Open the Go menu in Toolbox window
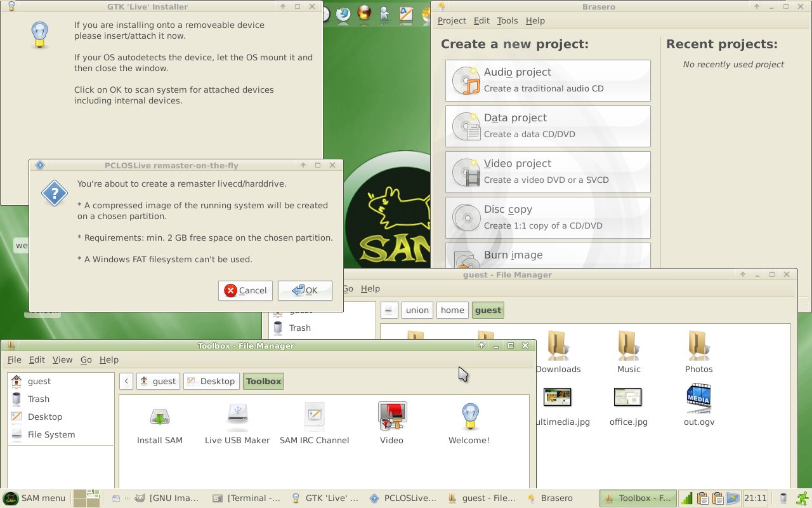This screenshot has width=812, height=508. tap(86, 359)
